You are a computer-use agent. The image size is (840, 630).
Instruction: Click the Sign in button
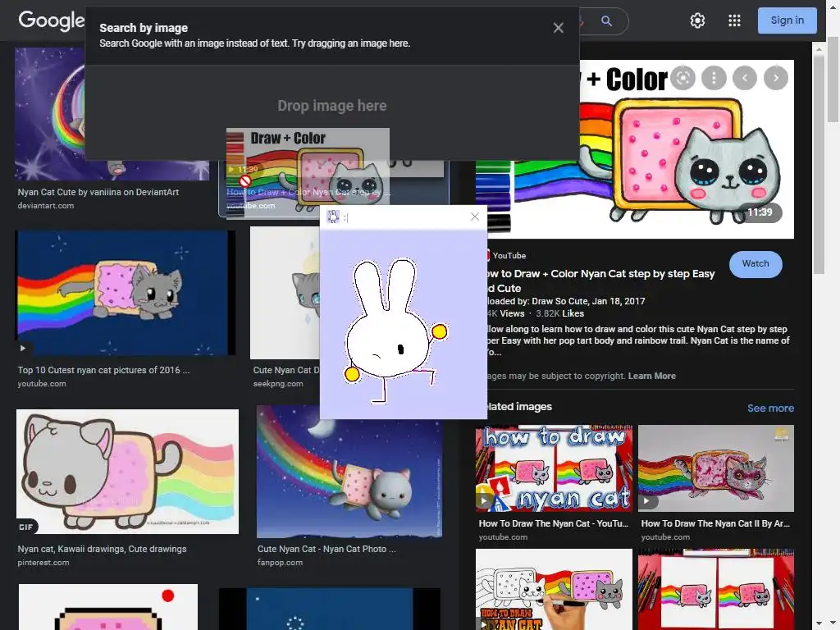[787, 21]
